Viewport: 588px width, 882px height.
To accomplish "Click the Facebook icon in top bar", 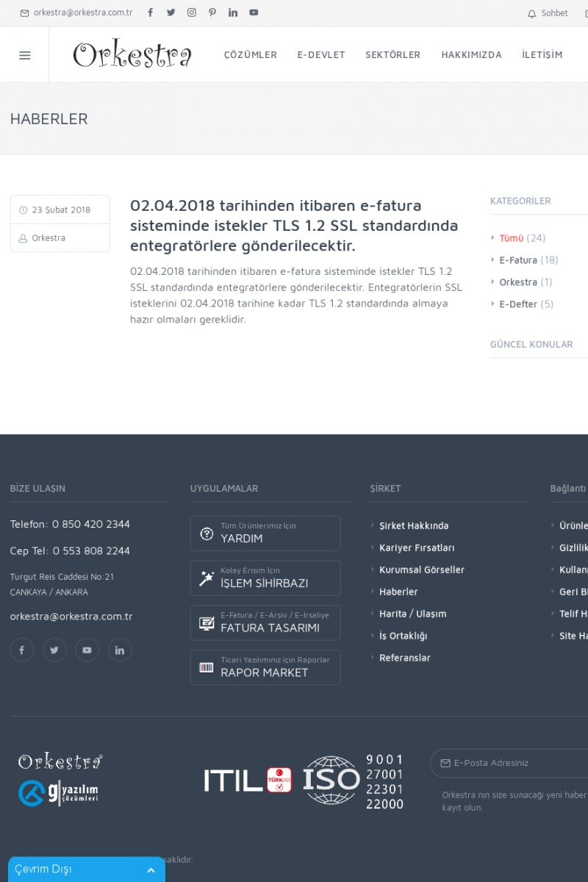I will coord(151,12).
